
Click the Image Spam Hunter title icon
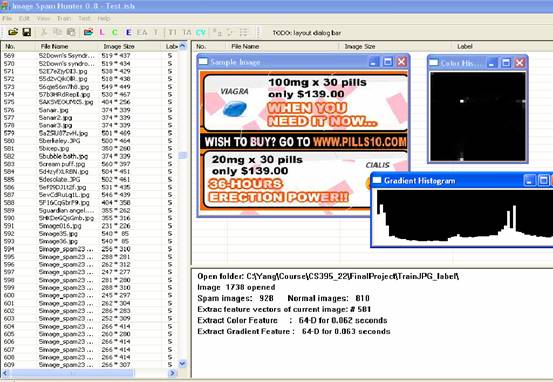tap(4, 6)
